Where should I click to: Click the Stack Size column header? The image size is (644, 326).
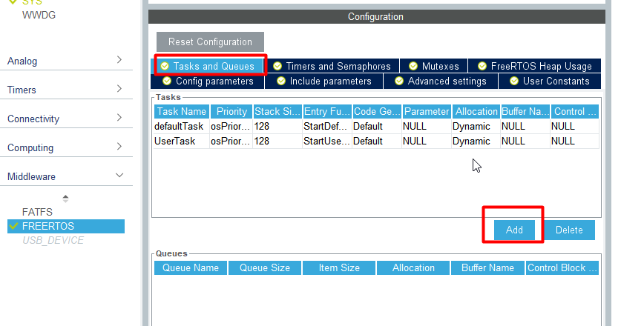pyautogui.click(x=277, y=112)
